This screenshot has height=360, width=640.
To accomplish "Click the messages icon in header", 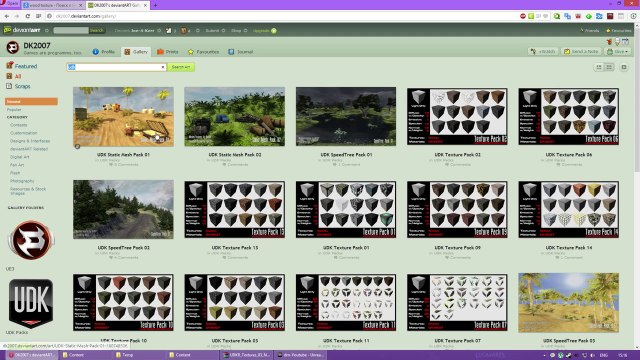I will (x=184, y=31).
